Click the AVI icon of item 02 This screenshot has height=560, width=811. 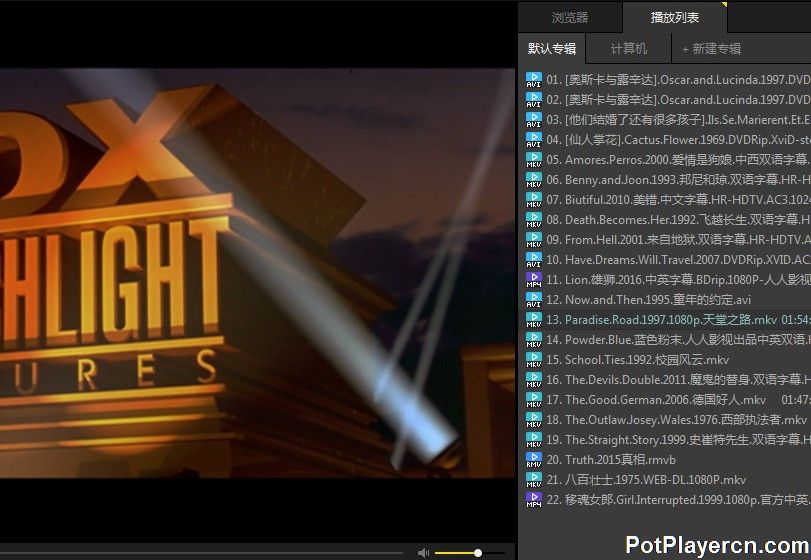pos(534,100)
